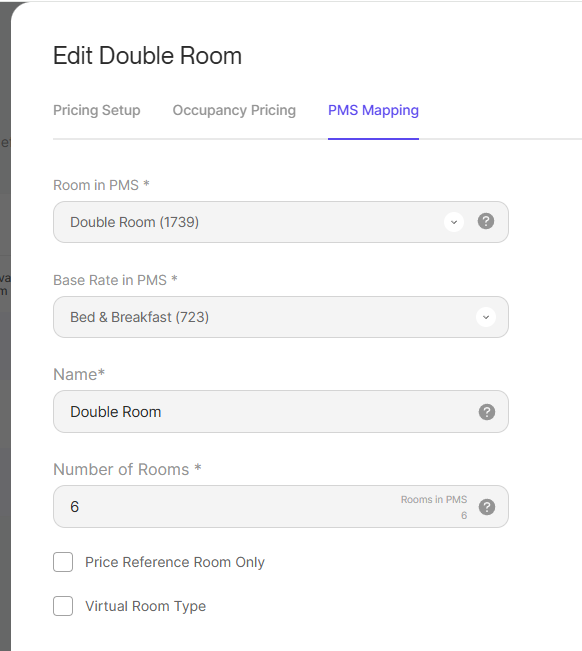The width and height of the screenshot is (582, 651).
Task: Switch to the Pricing Setup tab
Action: 97,110
